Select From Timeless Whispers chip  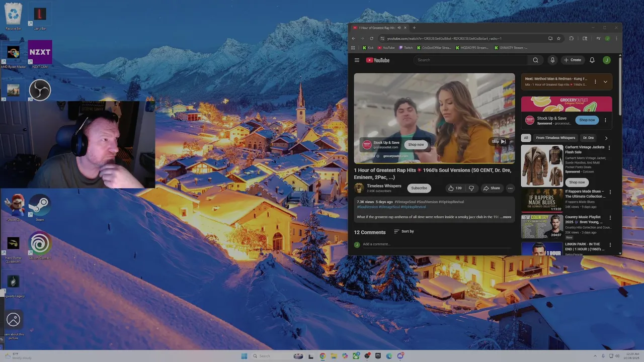pyautogui.click(x=555, y=138)
